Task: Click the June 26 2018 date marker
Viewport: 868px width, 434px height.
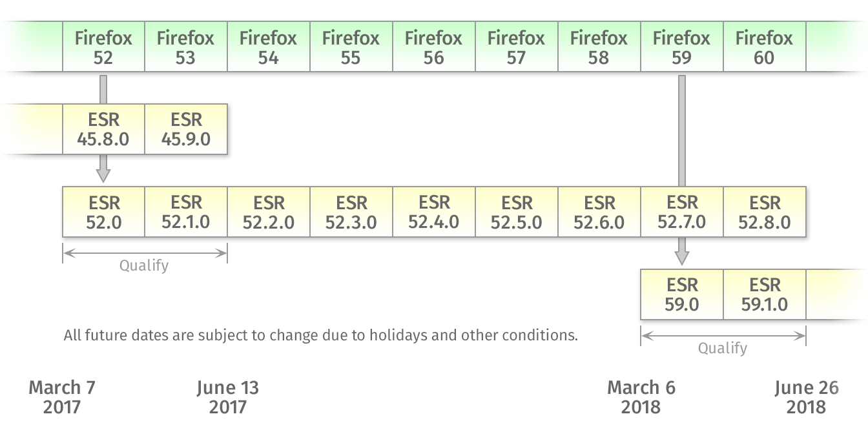Action: click(x=806, y=397)
